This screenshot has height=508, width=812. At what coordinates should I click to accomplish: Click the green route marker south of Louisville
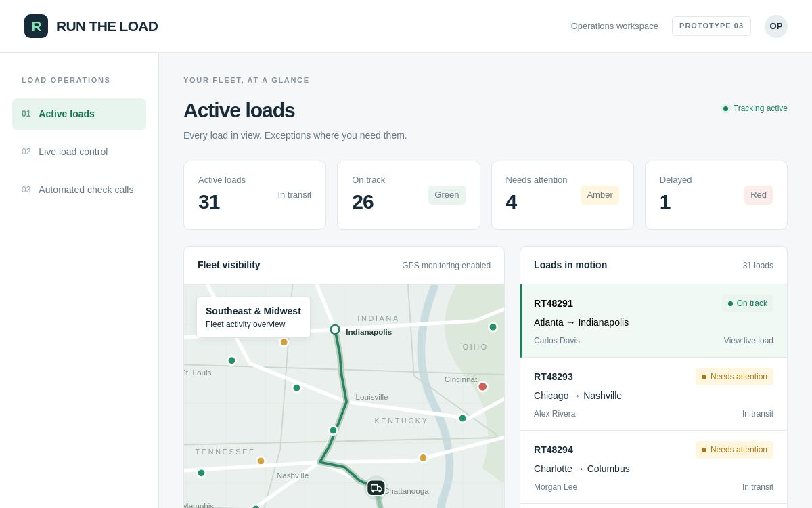(333, 430)
